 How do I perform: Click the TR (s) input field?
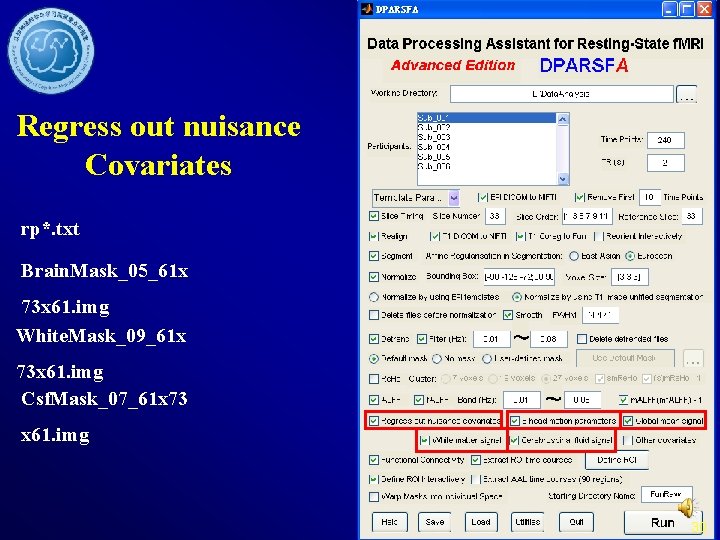[x=665, y=163]
